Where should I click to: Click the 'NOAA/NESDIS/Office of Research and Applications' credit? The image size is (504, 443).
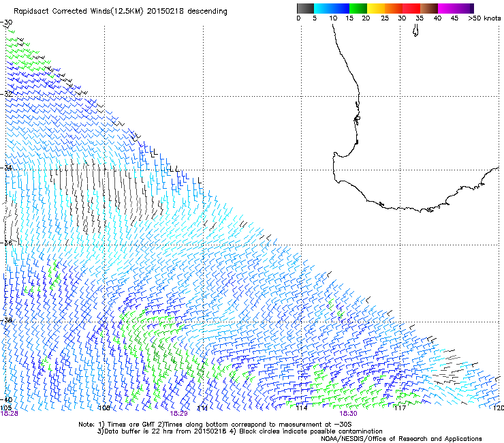[401, 439]
